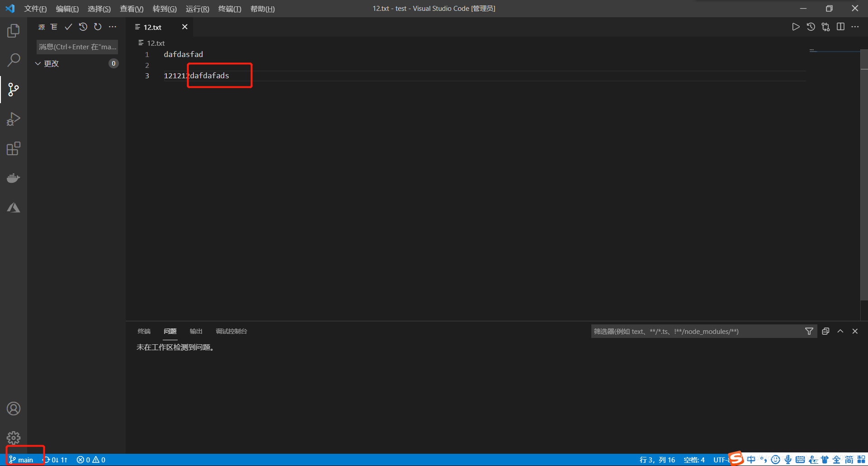Click the Sogou input method S logo
The image size is (868, 466).
click(x=736, y=458)
